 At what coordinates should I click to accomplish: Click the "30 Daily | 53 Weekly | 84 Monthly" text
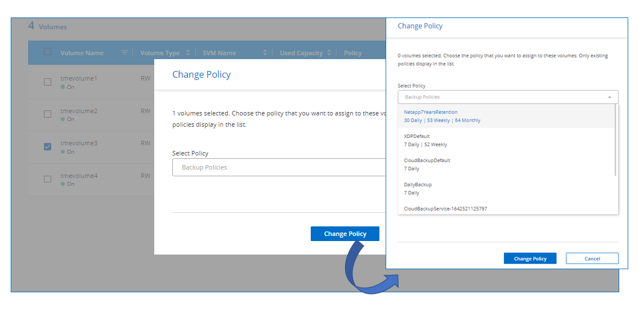coord(442,121)
